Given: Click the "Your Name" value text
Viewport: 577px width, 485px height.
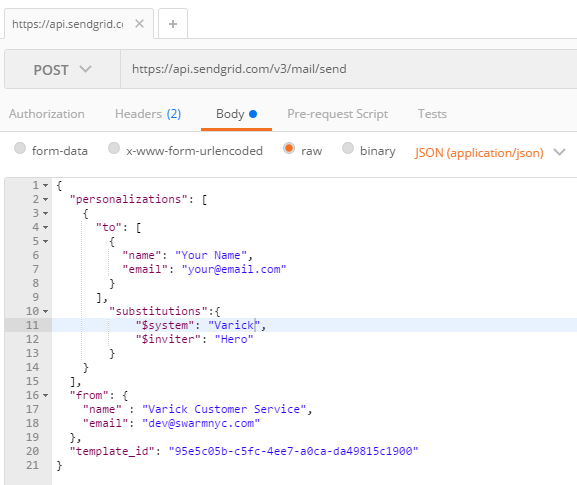Looking at the screenshot, I should pos(211,255).
